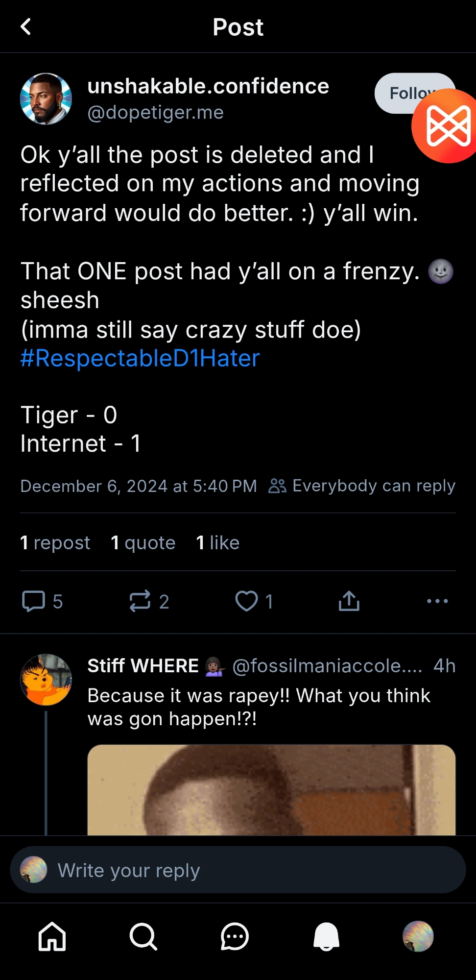Open Stiff WHERE commenter avatar
Screen dimensions: 476x980
pos(46,680)
